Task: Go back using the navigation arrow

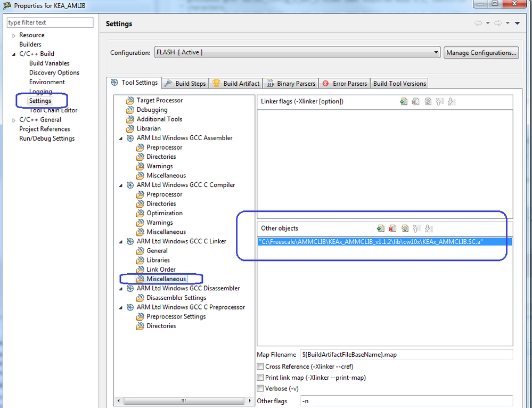Action: pos(478,23)
